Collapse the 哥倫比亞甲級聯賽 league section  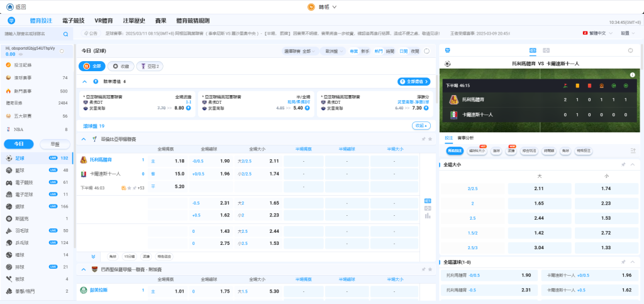point(85,138)
